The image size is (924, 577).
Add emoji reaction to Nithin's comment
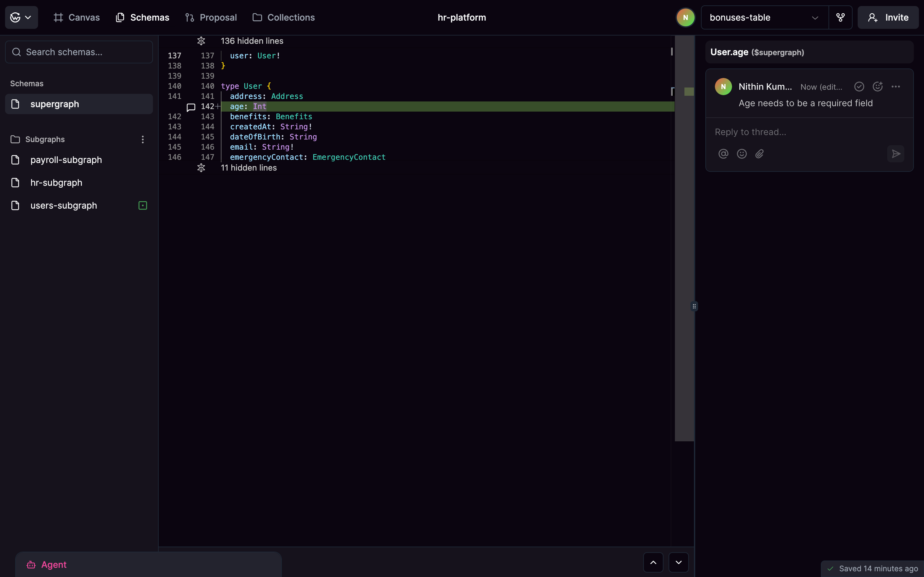[877, 87]
